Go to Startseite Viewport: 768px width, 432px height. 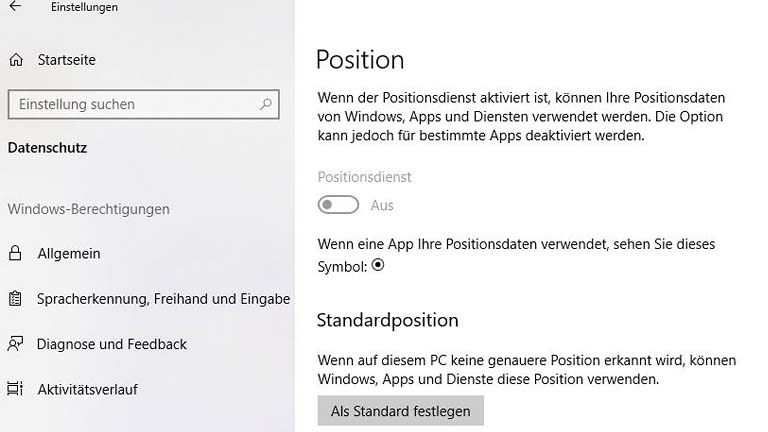(x=67, y=60)
